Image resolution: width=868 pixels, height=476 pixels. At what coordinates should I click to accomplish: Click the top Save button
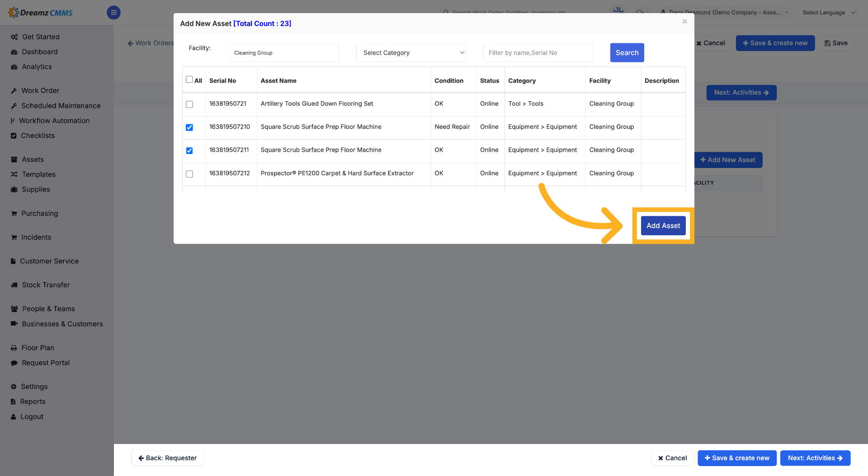coord(836,43)
